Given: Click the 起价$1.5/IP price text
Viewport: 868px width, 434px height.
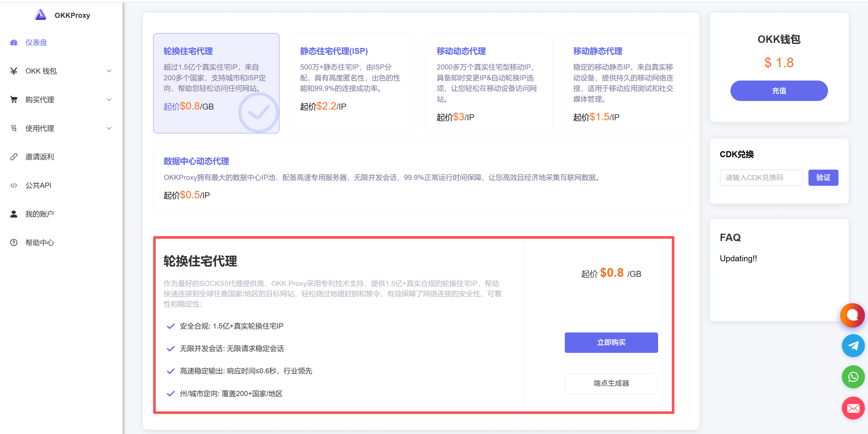Looking at the screenshot, I should 596,117.
